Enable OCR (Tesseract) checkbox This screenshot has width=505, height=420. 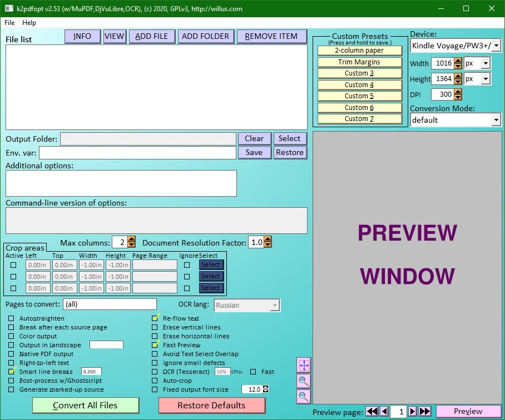[x=155, y=372]
